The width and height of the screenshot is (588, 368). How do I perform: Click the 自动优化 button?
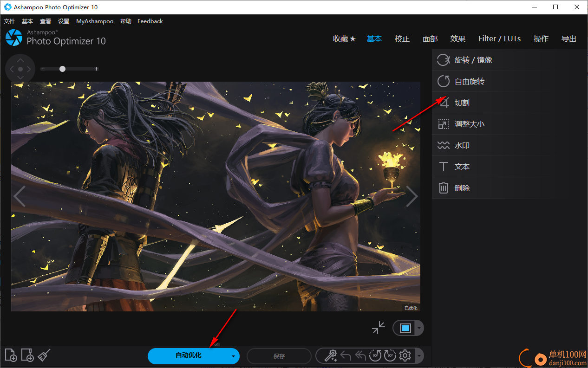coord(189,356)
